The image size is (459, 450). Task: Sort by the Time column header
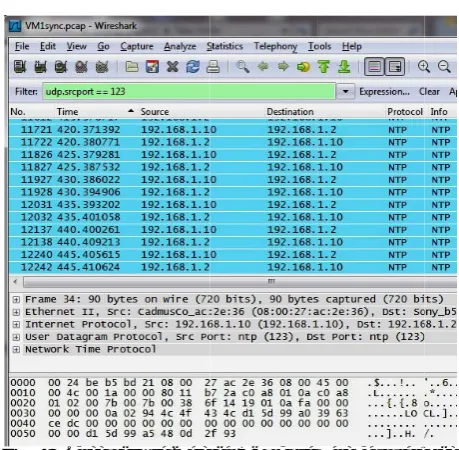click(x=96, y=112)
